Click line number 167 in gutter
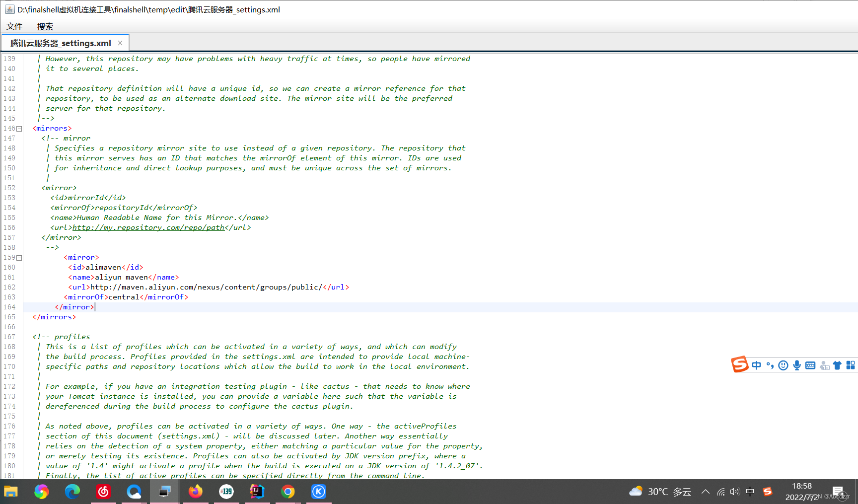This screenshot has height=504, width=858. point(9,337)
